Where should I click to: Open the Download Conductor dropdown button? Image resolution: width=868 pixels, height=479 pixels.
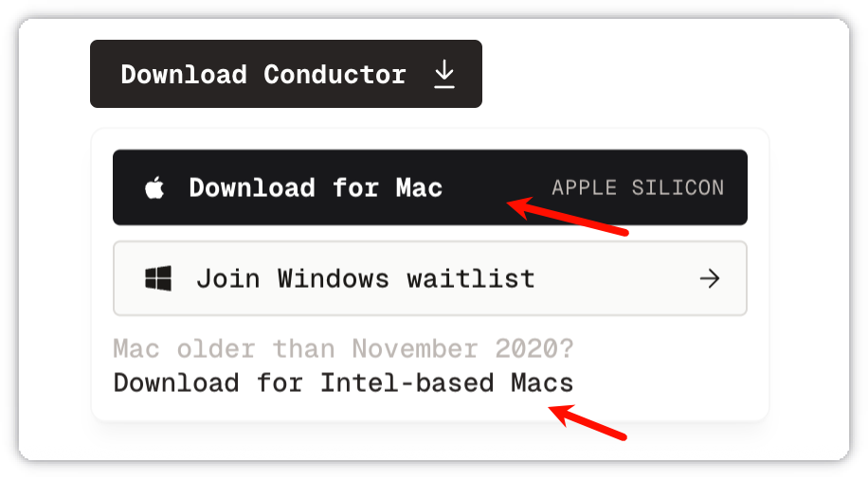click(285, 74)
